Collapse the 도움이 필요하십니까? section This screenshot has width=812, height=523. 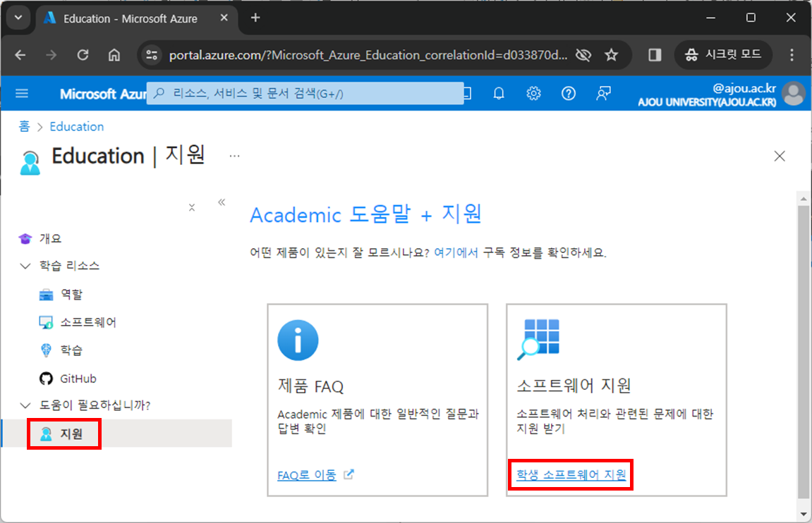tap(25, 405)
